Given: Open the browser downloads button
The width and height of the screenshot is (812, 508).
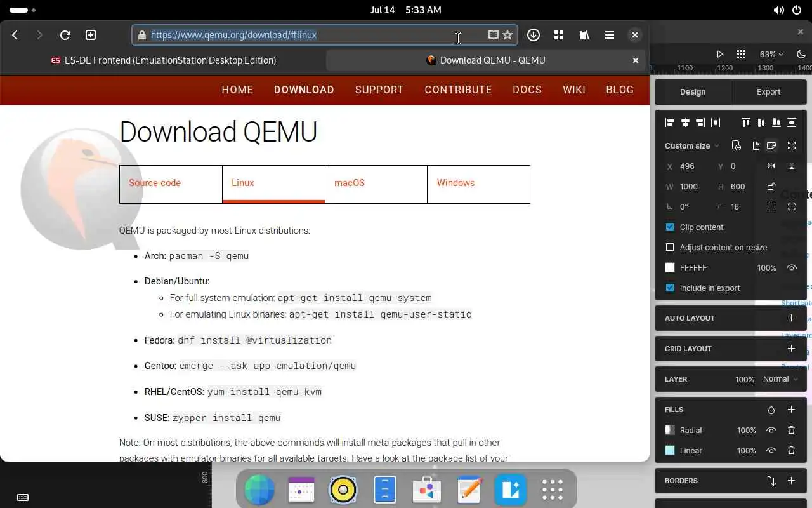Looking at the screenshot, I should (x=534, y=35).
